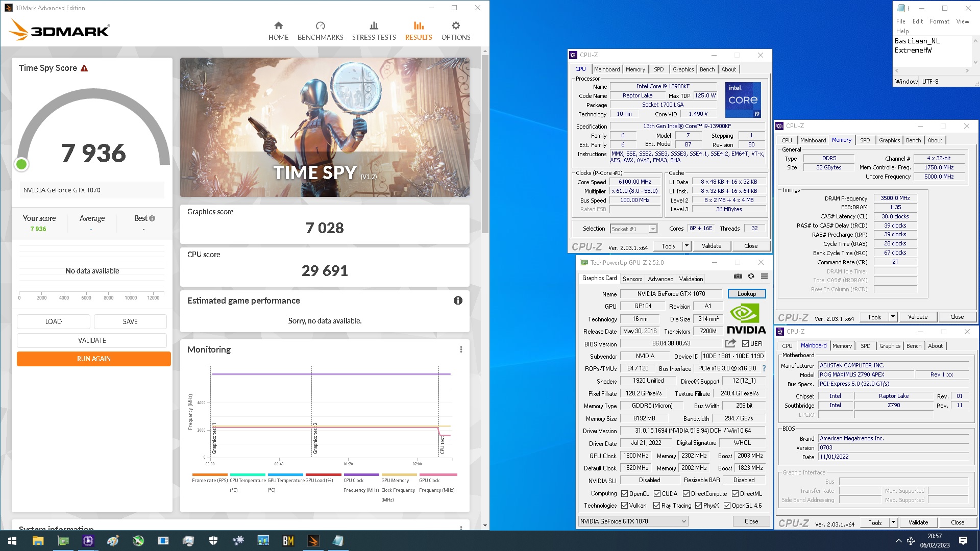Click the Intel Core i9 logo in CPU-Z
Viewport: 980px width, 551px height.
click(743, 100)
